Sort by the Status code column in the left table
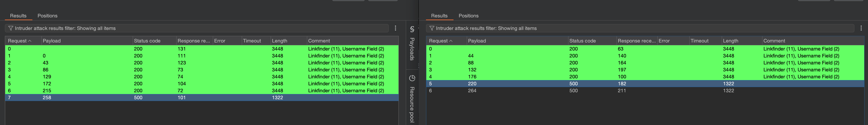The width and height of the screenshot is (868, 125). point(147,41)
